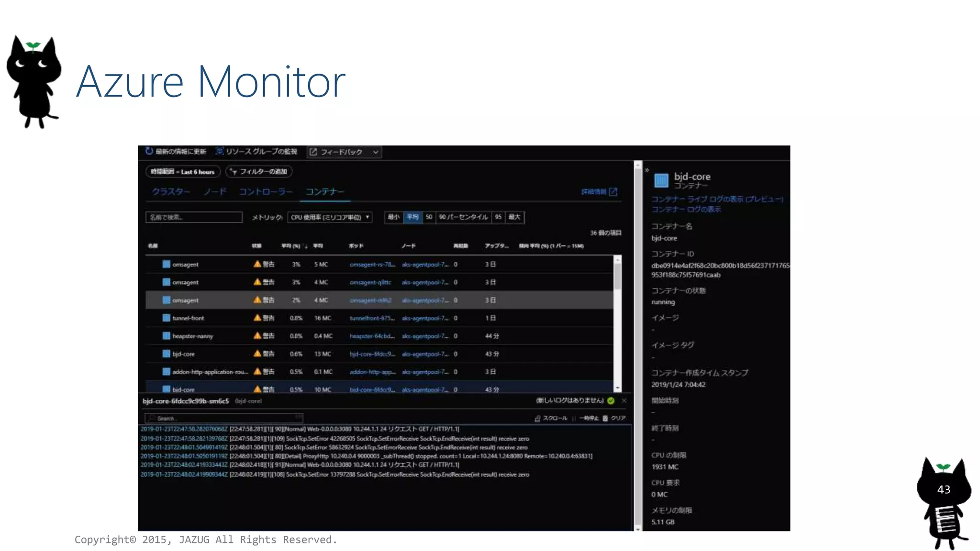The width and height of the screenshot is (980, 551).
Task: Click the refresh icon for latest information
Action: tap(149, 151)
